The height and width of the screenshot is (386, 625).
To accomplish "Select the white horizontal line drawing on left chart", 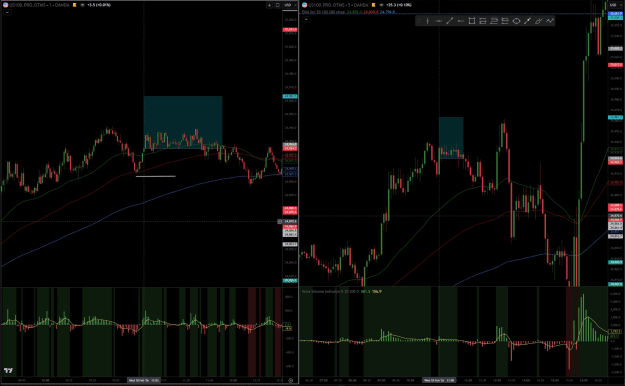I will [x=155, y=176].
